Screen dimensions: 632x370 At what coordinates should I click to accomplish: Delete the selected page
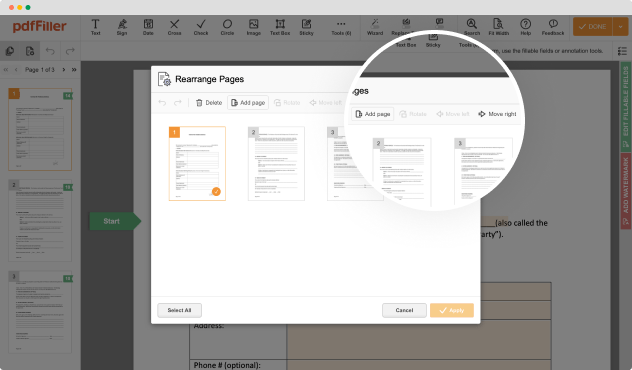[x=209, y=103]
